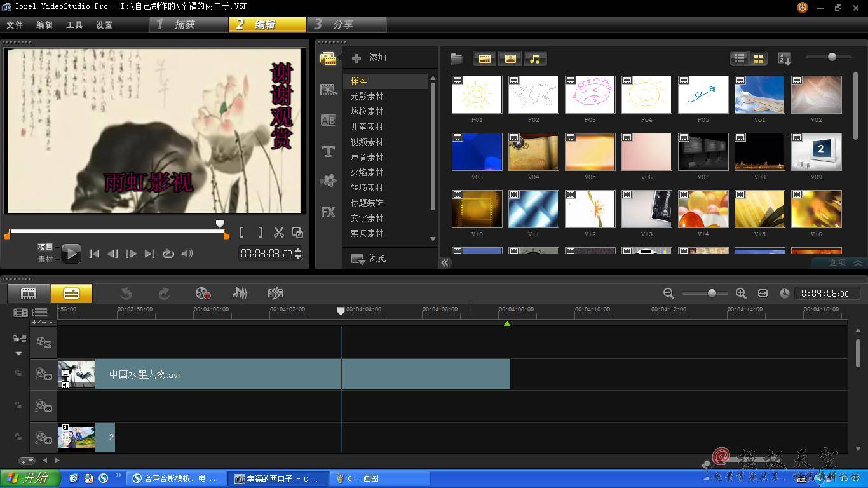Toggle video filter in library

click(484, 58)
